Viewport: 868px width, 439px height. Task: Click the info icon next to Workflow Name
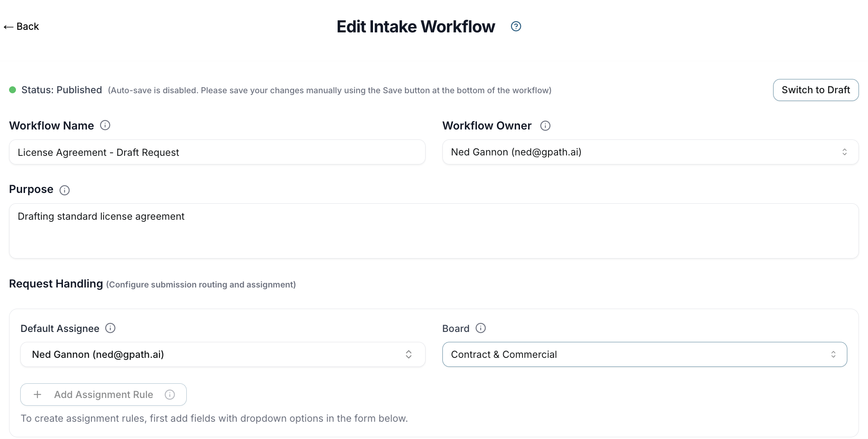pyautogui.click(x=105, y=125)
